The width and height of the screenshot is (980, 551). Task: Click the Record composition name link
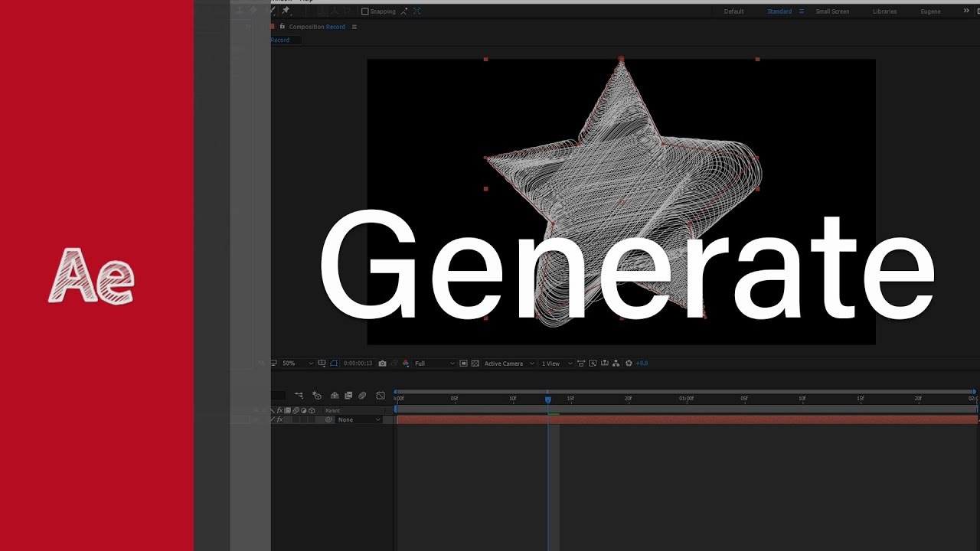tap(335, 27)
